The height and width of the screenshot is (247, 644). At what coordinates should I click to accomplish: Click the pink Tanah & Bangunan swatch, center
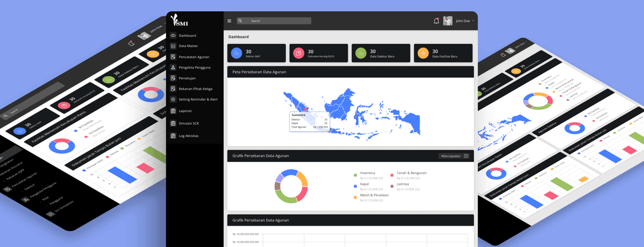[x=392, y=175]
